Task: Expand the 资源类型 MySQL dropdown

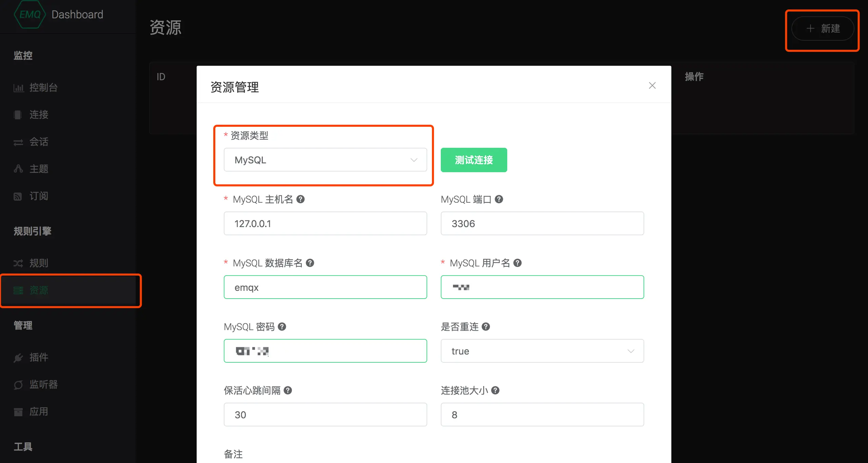Action: pos(325,160)
